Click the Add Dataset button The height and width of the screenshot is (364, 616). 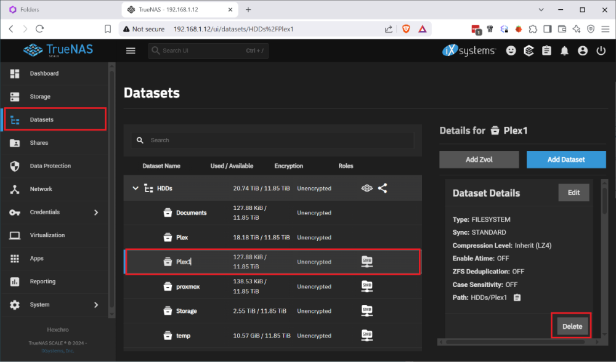[x=566, y=160]
